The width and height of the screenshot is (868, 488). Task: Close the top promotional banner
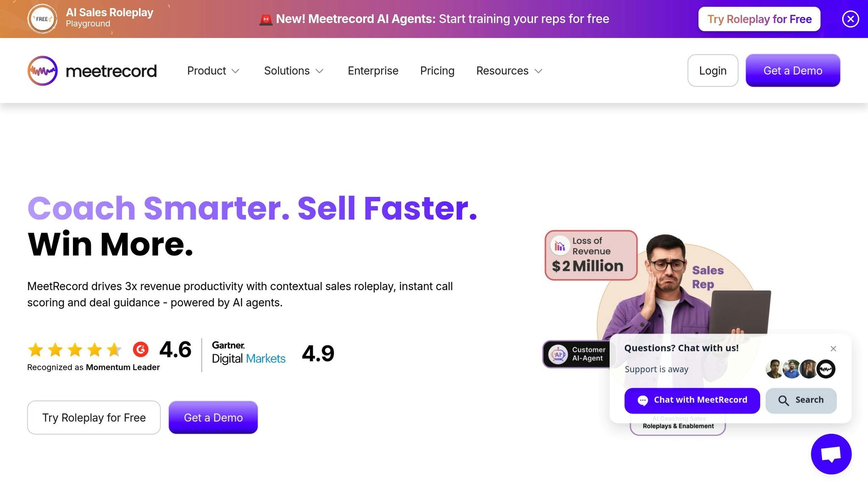coord(850,19)
